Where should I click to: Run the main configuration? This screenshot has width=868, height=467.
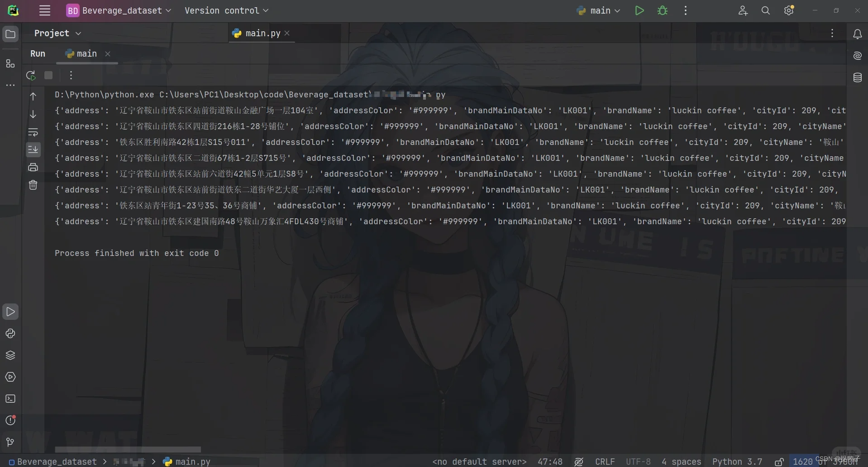coord(639,10)
